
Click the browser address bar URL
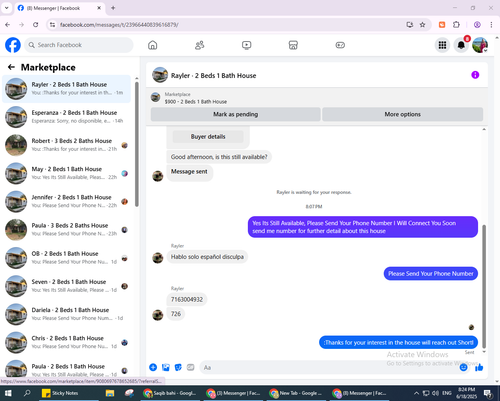[119, 25]
